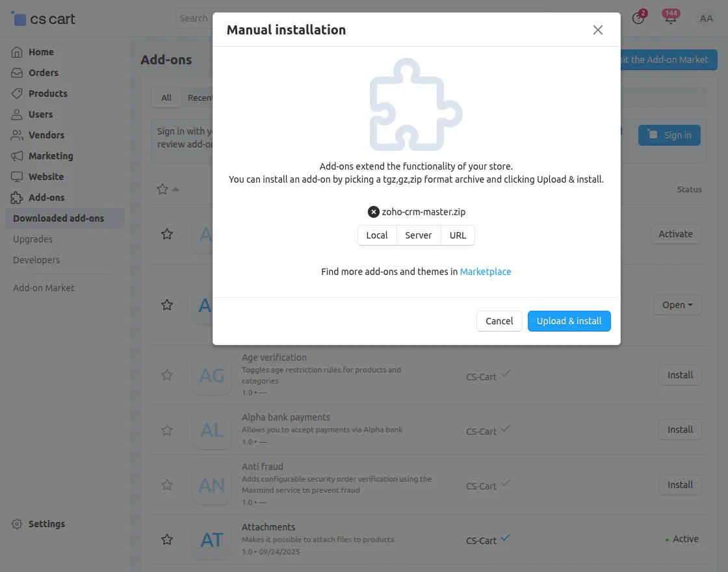Screen dimensions: 728x572
Task: Star the Age verification add-on
Action: (x=167, y=375)
